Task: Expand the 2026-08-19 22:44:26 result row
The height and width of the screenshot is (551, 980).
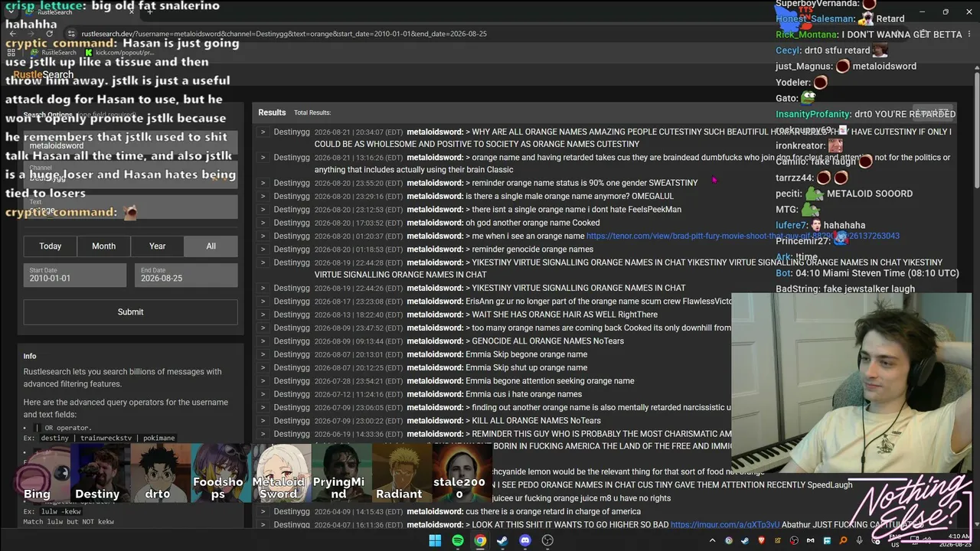Action: pyautogui.click(x=263, y=288)
